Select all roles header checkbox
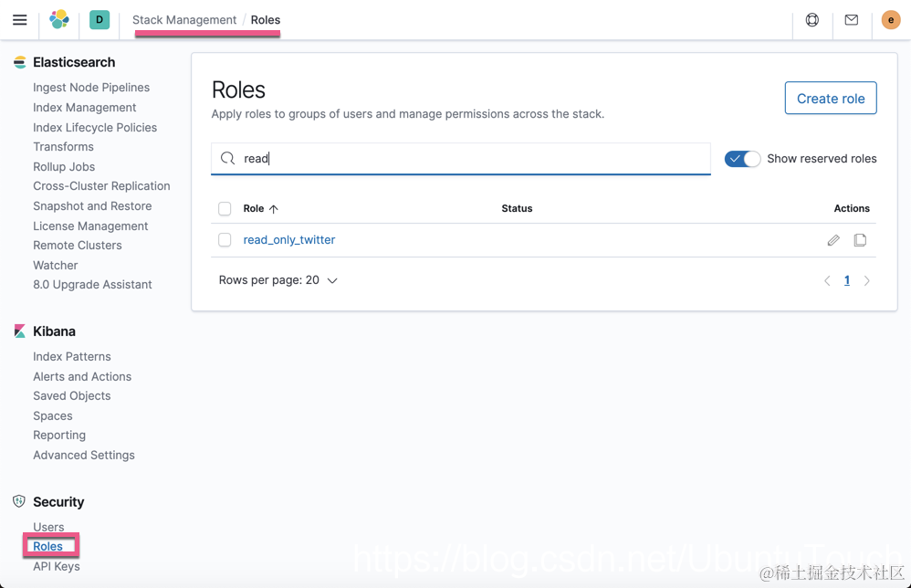This screenshot has height=588, width=911. tap(225, 208)
